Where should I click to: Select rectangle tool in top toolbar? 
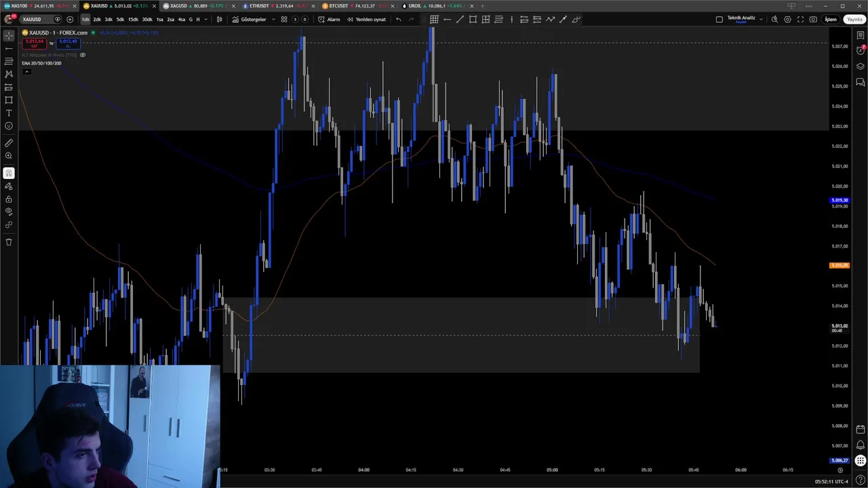(473, 20)
